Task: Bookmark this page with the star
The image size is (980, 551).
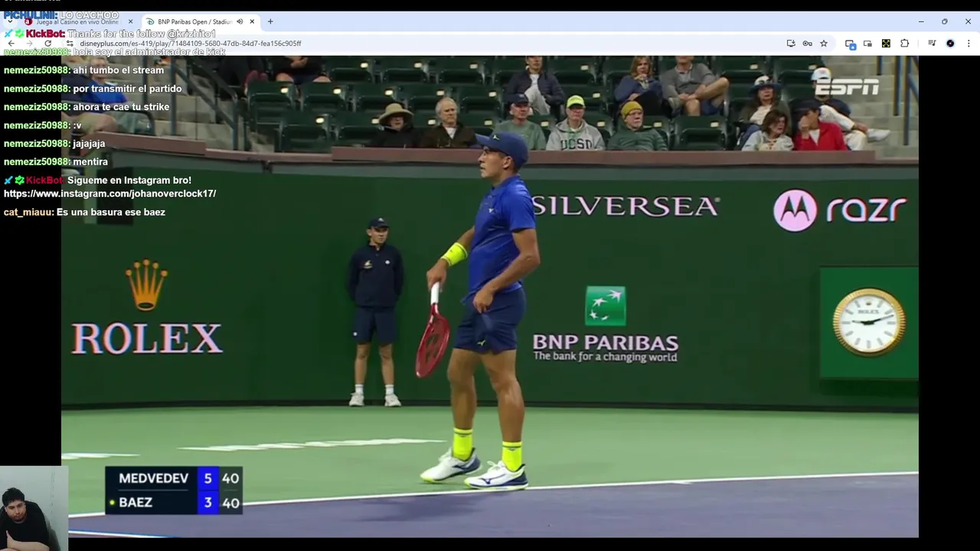Action: tap(824, 44)
